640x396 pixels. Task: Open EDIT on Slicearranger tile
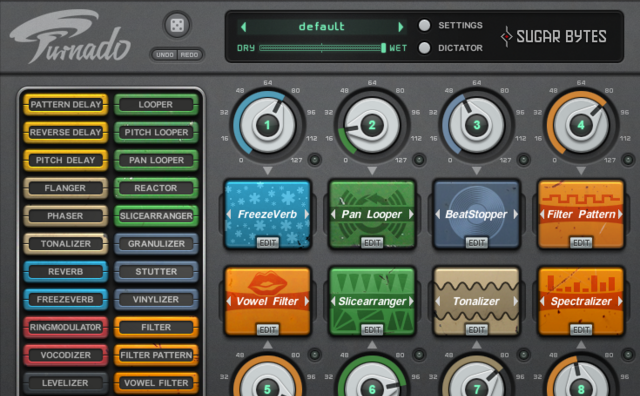[372, 330]
